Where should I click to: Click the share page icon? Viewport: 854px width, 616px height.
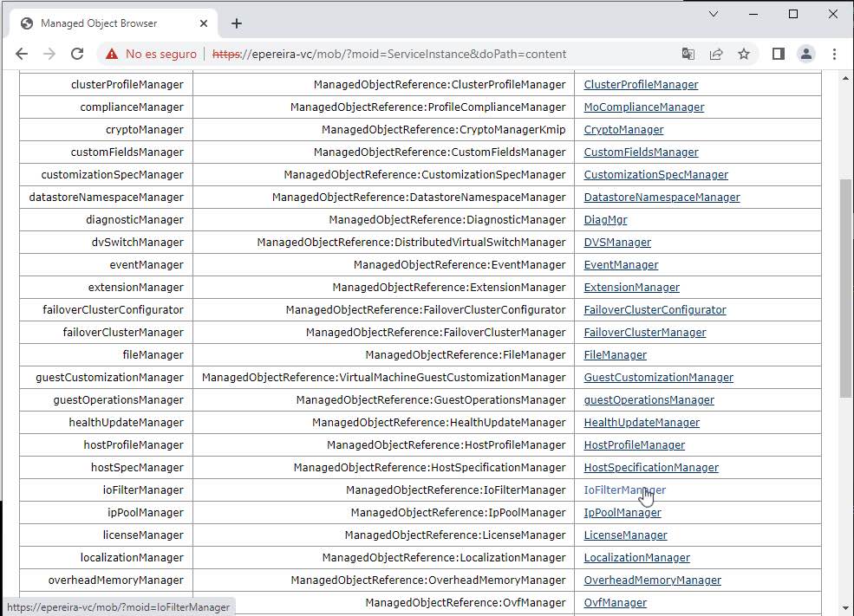click(x=716, y=54)
